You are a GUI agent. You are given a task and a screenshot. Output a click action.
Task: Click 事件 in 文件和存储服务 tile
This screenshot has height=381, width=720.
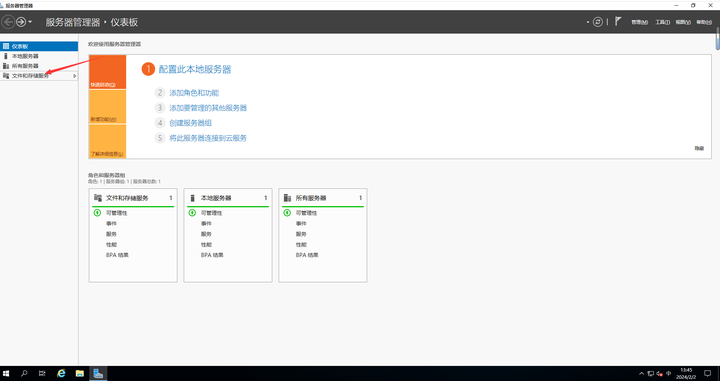[x=111, y=224]
